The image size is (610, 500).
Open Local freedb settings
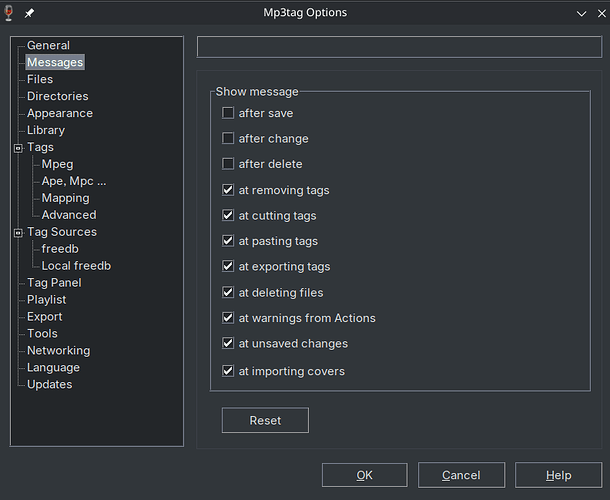[x=76, y=266]
